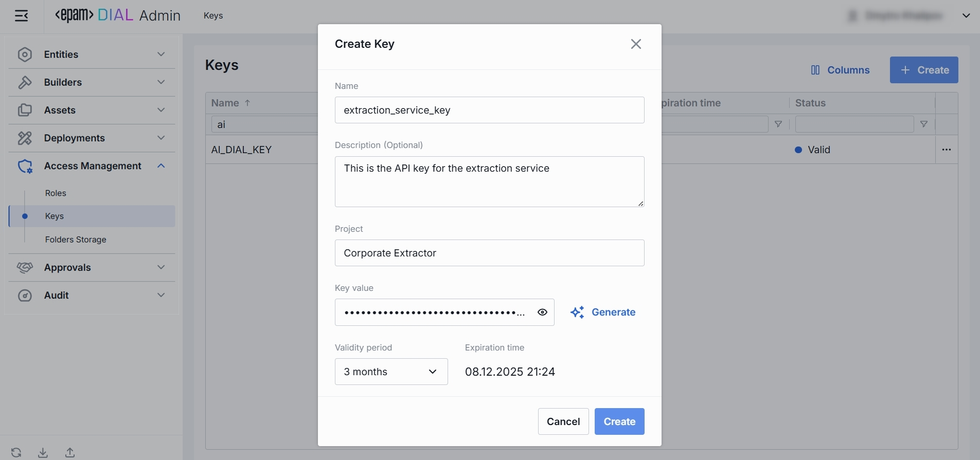Click the download icon in bottom bar

pos(43,452)
